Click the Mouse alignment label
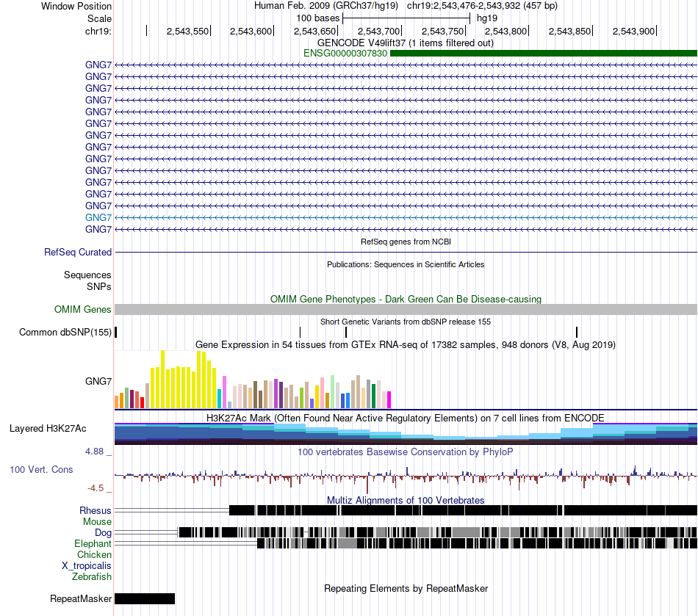This screenshot has width=698, height=616. click(x=97, y=522)
